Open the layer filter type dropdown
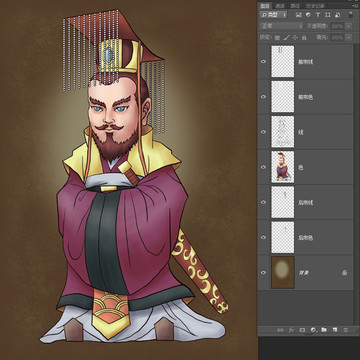This screenshot has width=360, height=360. click(x=274, y=15)
